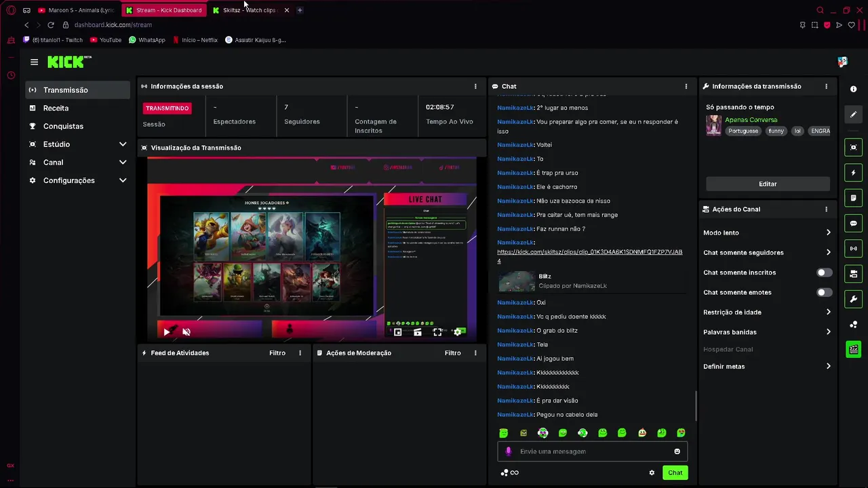Go to Transmissão in the sidebar
The width and height of the screenshot is (868, 488).
tap(79, 90)
